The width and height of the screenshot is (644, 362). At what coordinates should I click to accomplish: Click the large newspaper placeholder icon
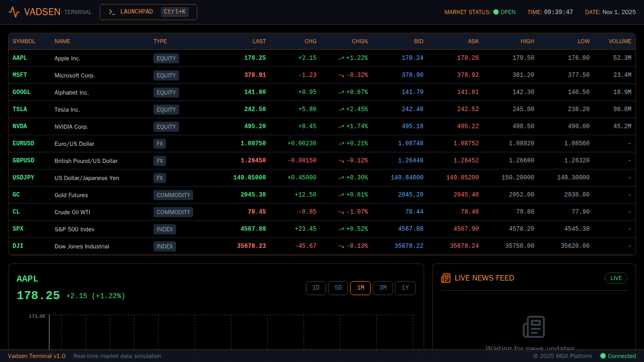pos(534,327)
